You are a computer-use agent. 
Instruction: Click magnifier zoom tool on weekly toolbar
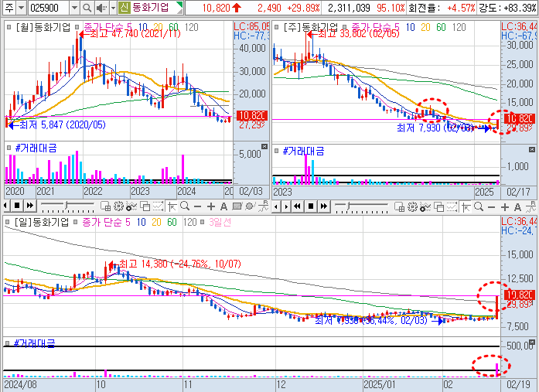click(x=478, y=206)
